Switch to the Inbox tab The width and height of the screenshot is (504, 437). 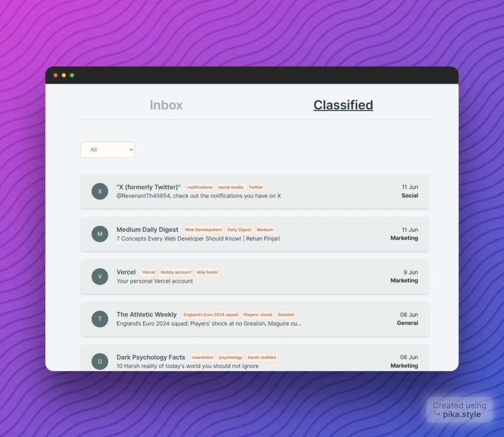point(166,105)
